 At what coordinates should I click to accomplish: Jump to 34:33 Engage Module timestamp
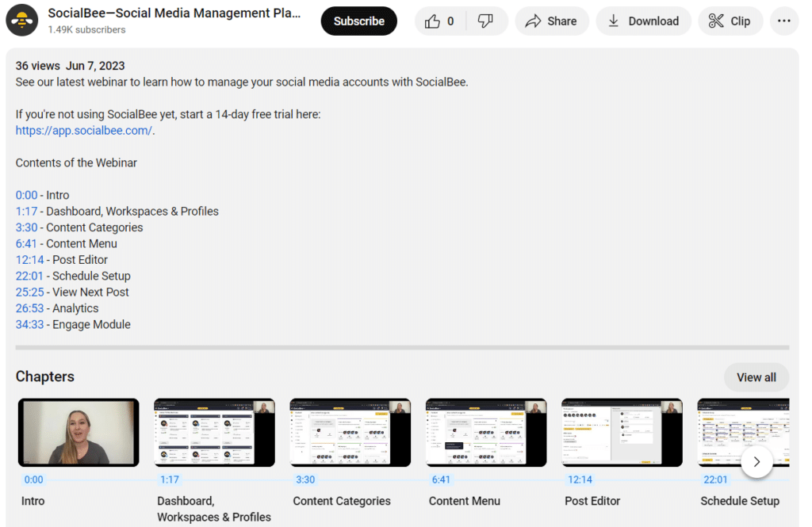pyautogui.click(x=29, y=325)
